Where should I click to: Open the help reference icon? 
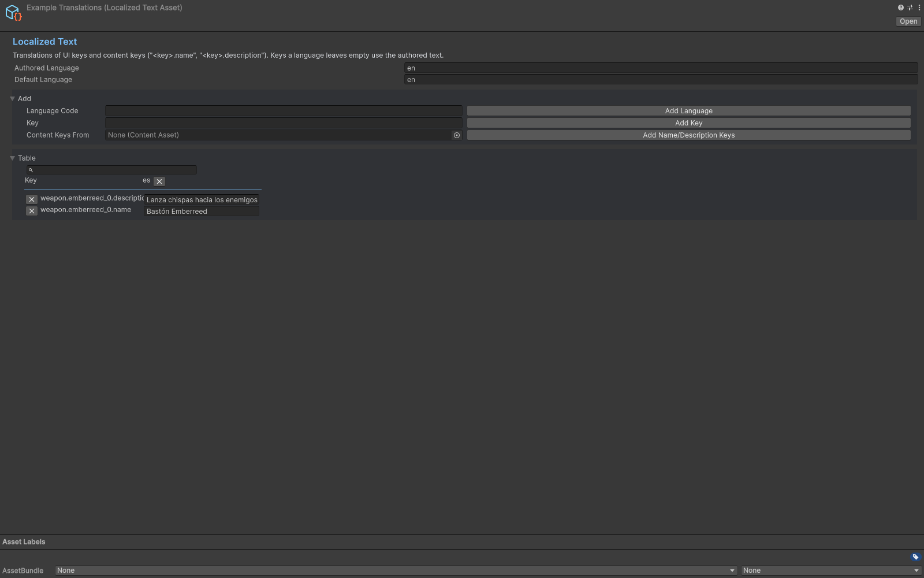(900, 8)
